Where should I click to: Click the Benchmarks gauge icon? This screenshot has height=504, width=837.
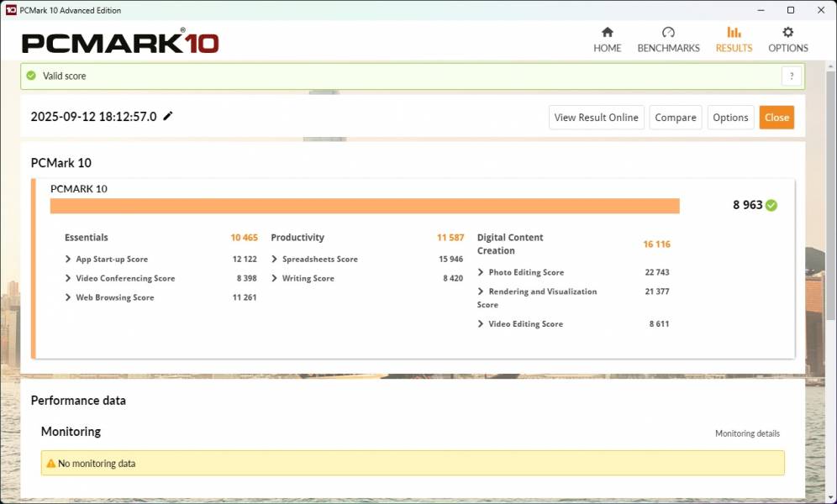668,33
